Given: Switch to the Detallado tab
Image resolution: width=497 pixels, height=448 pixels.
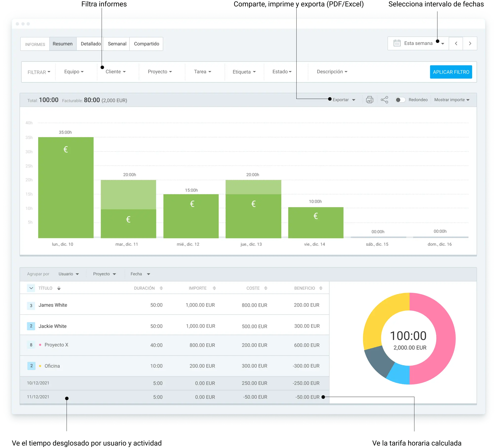Looking at the screenshot, I should pyautogui.click(x=91, y=44).
